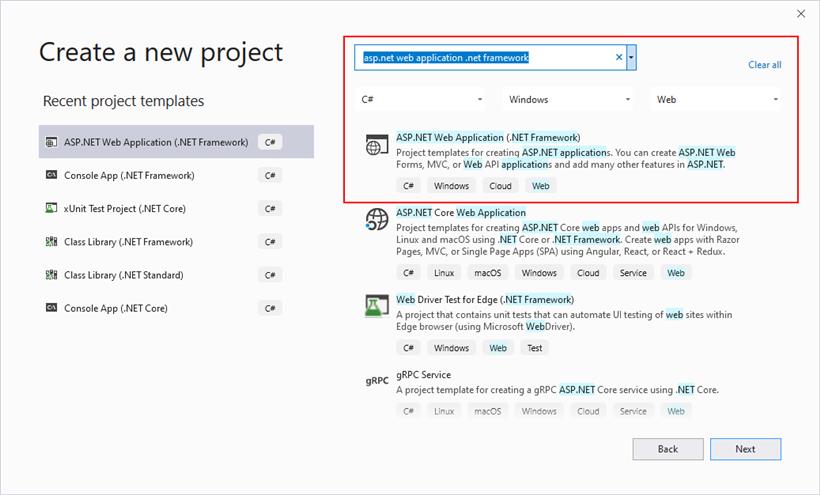Screen dimensions: 820x495
Task: Select recent template Class Library (.NET Standard)
Action: click(x=176, y=274)
